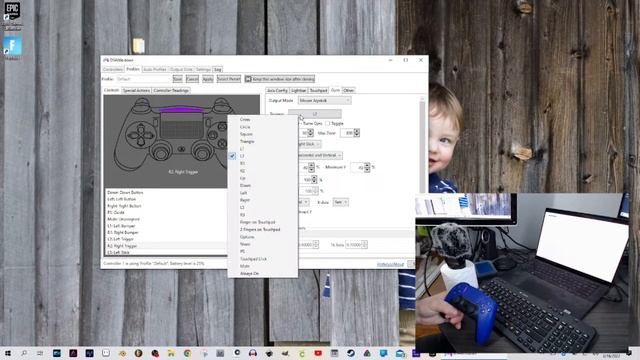Switch to the Output Slots tab
640x360 pixels.
pos(181,69)
